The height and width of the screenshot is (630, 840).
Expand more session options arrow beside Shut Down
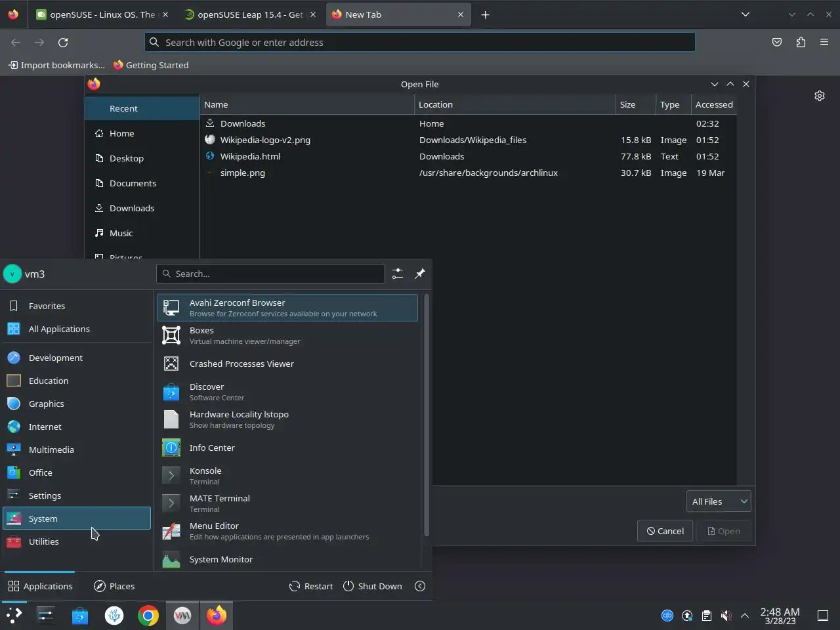pyautogui.click(x=420, y=586)
